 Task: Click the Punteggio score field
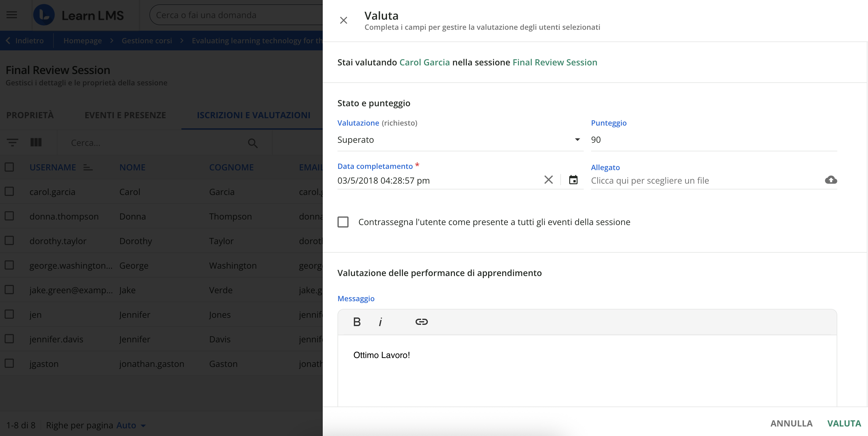[713, 140]
